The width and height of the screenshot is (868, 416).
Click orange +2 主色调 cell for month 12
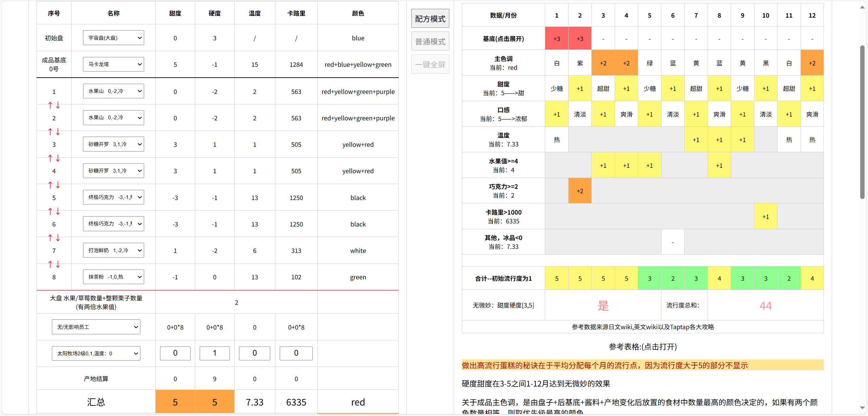pos(812,63)
